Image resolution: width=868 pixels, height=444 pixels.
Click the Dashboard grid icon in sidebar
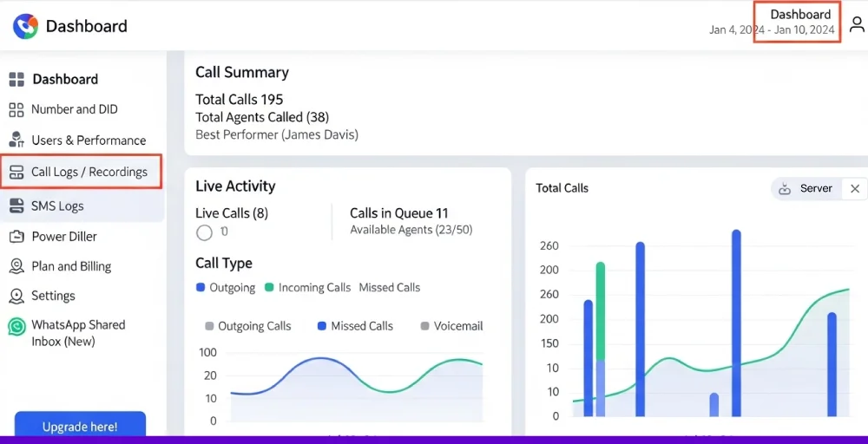[16, 79]
